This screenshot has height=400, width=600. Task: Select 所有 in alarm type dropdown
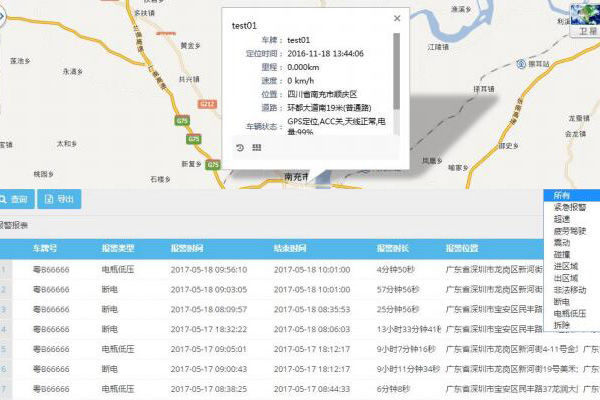tap(563, 195)
